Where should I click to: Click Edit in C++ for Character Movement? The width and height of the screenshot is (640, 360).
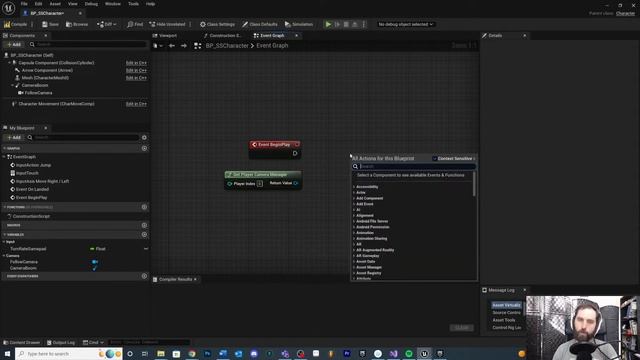136,104
